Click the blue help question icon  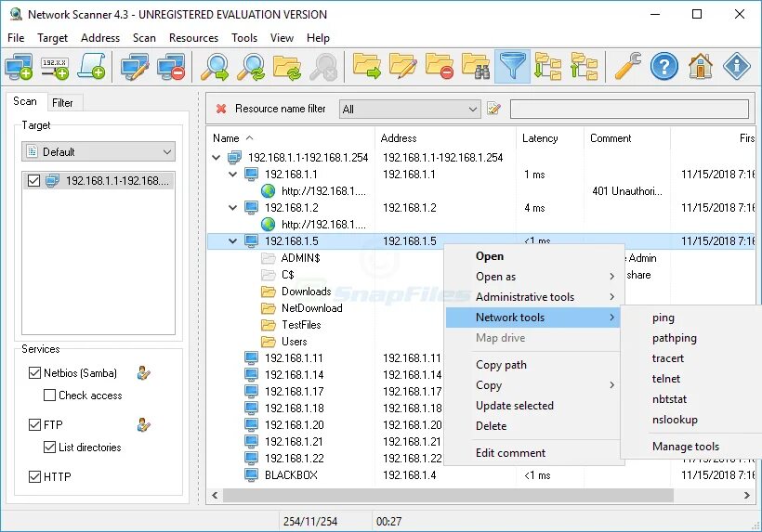click(x=663, y=67)
